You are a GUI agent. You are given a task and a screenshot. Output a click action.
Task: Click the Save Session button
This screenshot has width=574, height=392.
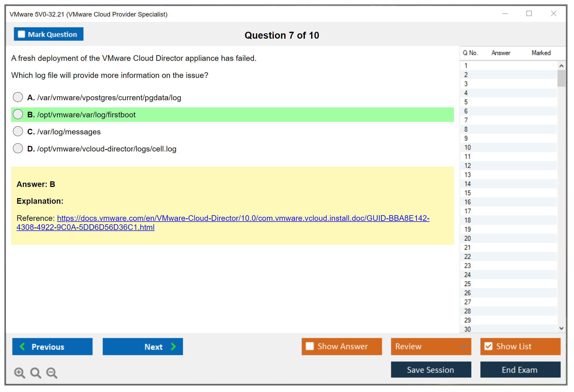431,370
